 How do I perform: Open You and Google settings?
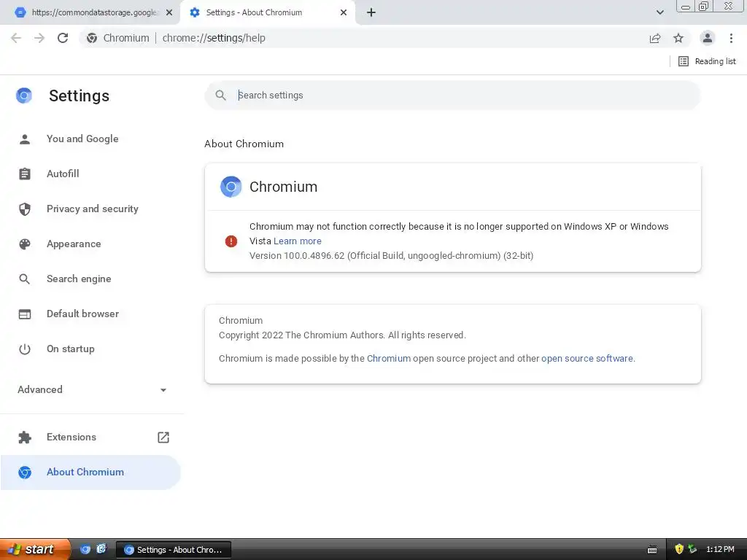pyautogui.click(x=90, y=139)
